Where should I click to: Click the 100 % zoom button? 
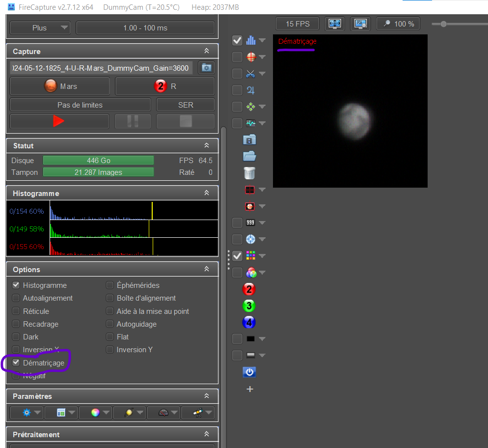[398, 24]
